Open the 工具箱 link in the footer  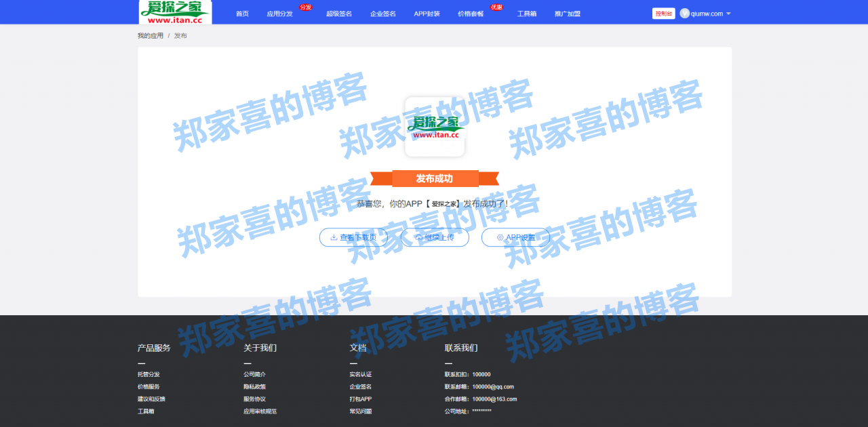coord(146,411)
